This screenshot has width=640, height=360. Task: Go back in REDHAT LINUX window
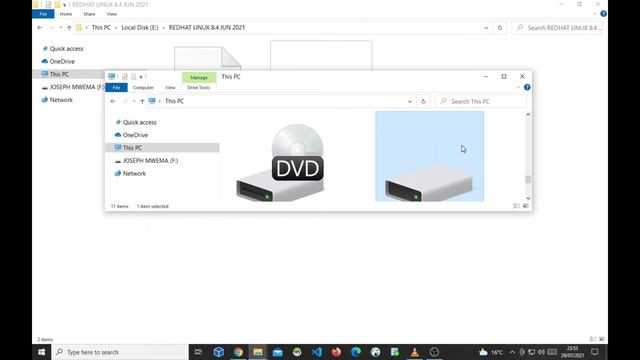[40, 28]
